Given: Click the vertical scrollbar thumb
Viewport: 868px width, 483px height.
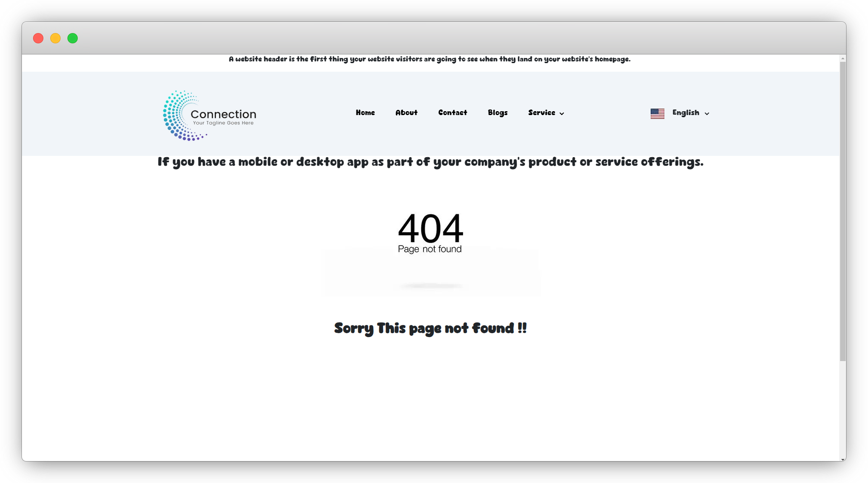Looking at the screenshot, I should [x=843, y=210].
